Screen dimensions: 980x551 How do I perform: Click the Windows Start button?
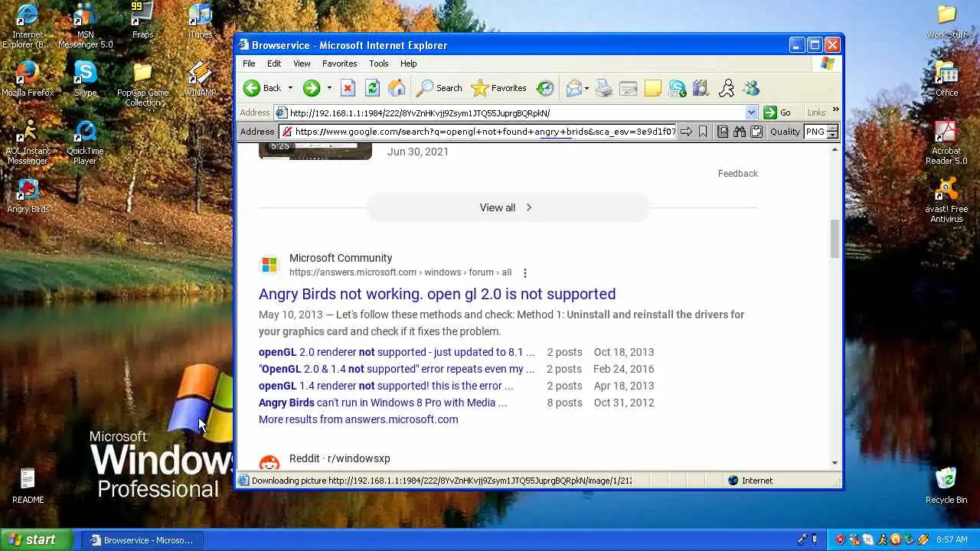coord(36,540)
